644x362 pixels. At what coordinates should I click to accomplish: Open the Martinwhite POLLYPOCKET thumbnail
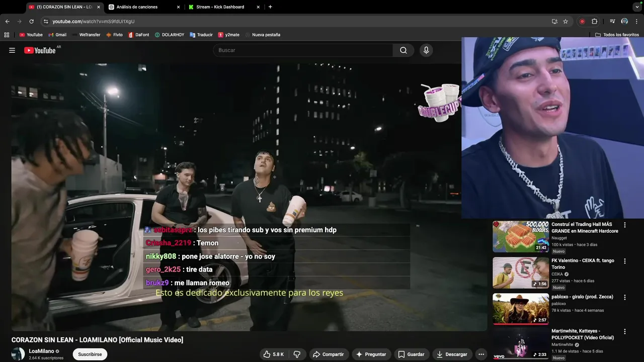[x=520, y=344]
